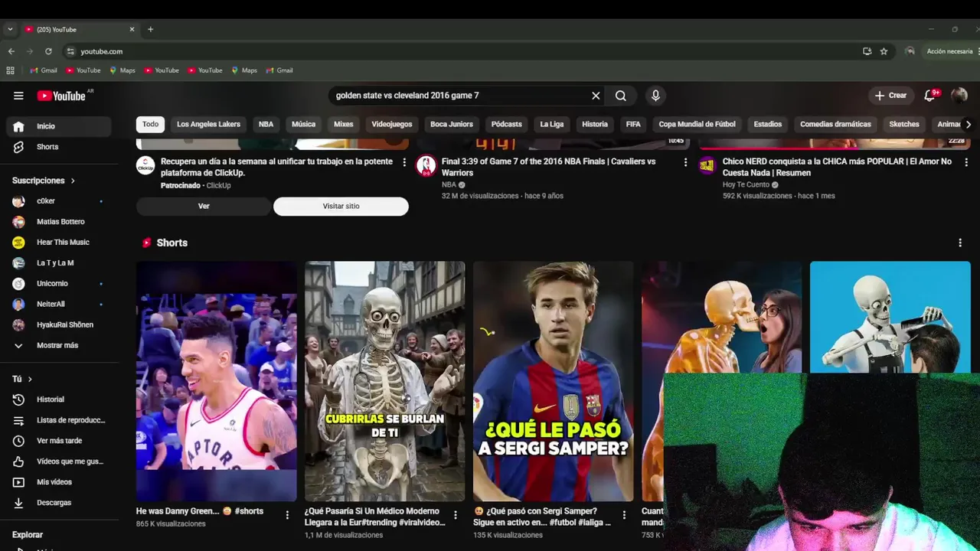
Task: Open the YouTube hamburger guide menu
Action: coord(18,96)
